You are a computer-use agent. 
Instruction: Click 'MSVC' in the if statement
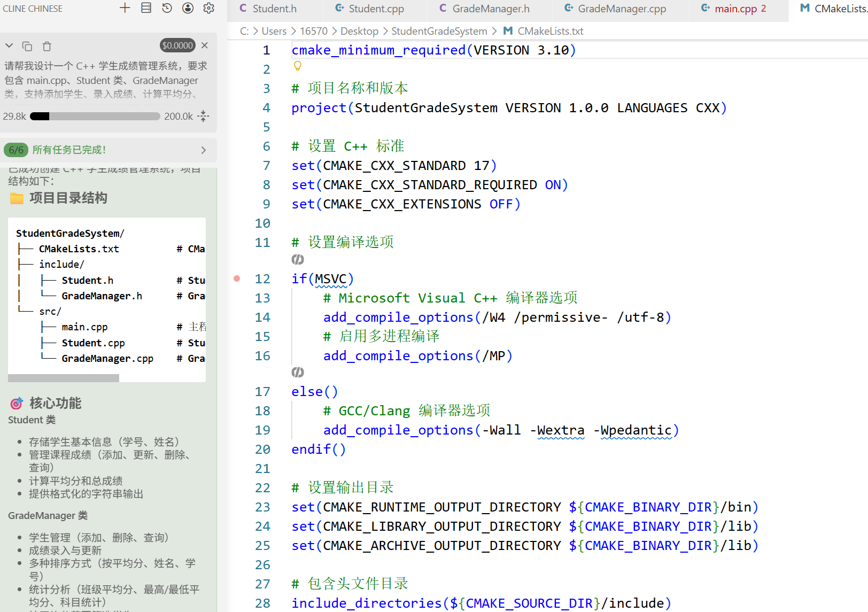coord(330,279)
